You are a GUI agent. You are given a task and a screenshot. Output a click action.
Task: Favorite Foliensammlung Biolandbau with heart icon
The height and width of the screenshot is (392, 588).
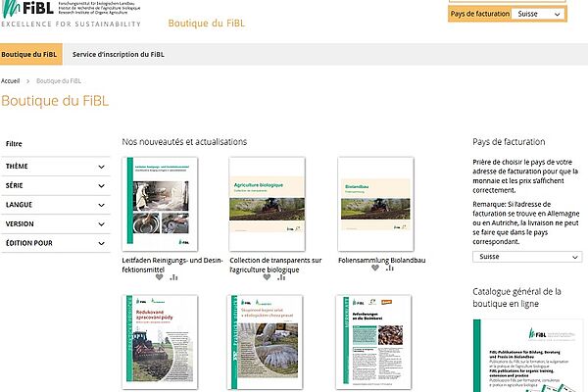375,268
